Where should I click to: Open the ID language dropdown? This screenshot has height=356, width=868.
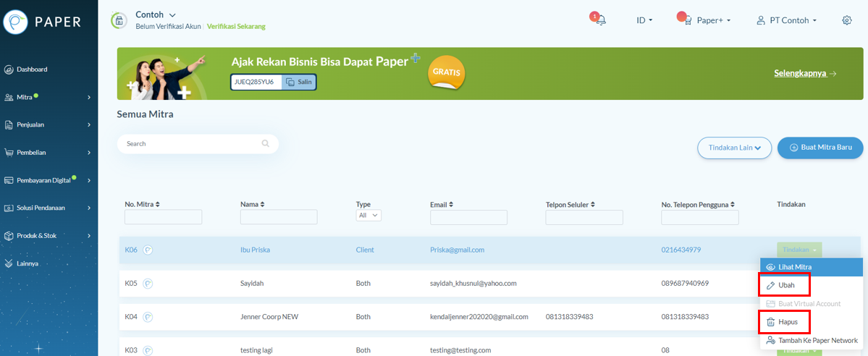(x=644, y=20)
